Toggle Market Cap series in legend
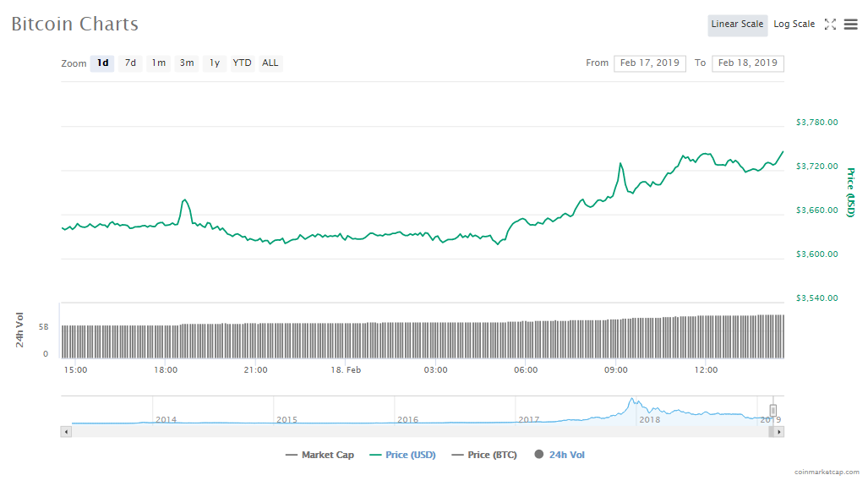This screenshot has width=868, height=486. click(x=319, y=455)
